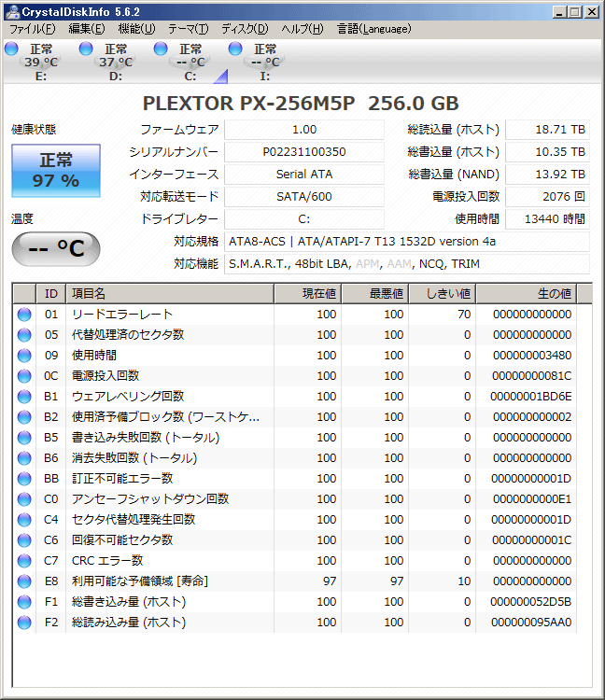Click the 最悪値 column header
Screen dimensions: 605x700
(x=375, y=294)
